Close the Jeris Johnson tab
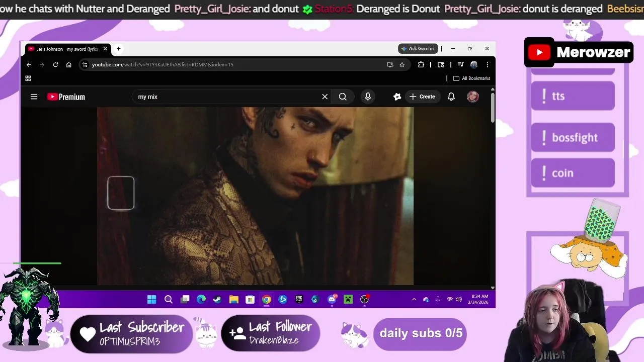This screenshot has height=362, width=644. point(105,49)
